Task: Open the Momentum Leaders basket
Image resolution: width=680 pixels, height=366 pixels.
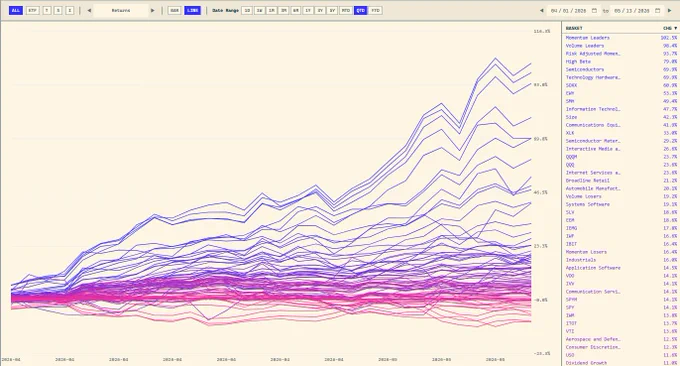Action: coord(621,38)
